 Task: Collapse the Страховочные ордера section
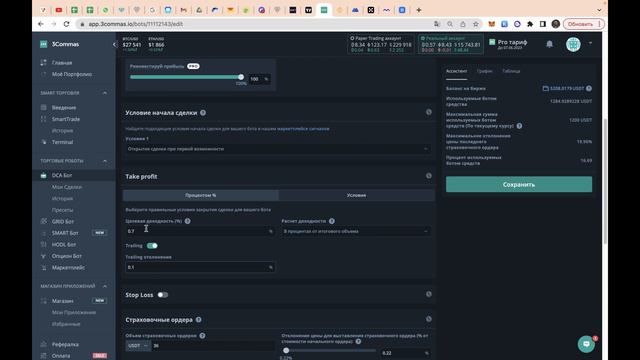pos(429,319)
